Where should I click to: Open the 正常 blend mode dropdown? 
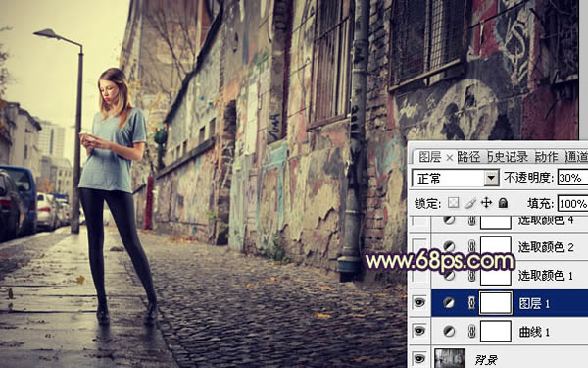[456, 178]
